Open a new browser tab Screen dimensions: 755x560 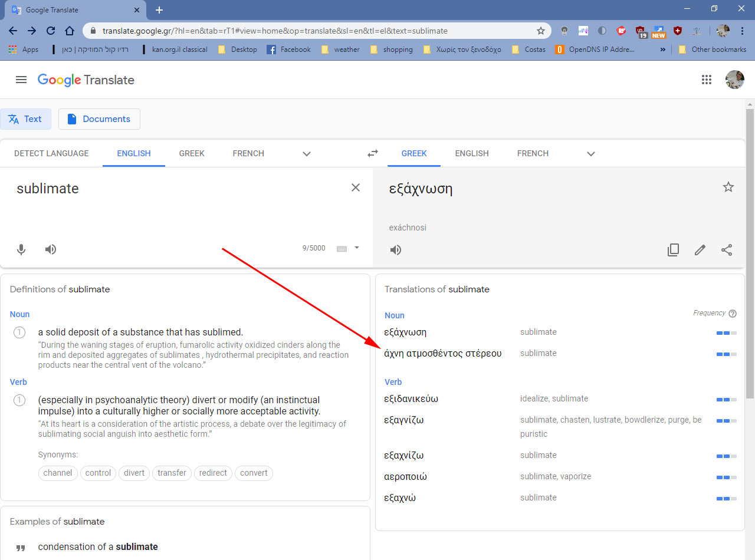(x=159, y=10)
